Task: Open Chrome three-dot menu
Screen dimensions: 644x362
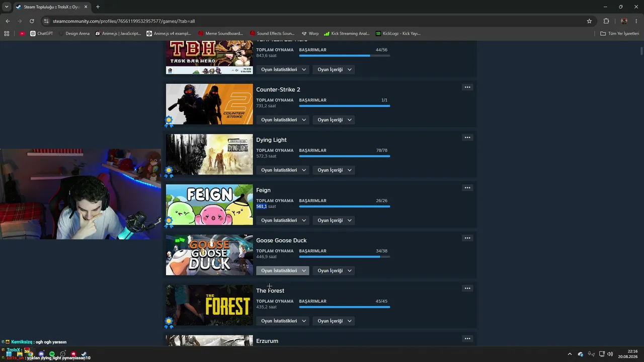Action: [636, 21]
